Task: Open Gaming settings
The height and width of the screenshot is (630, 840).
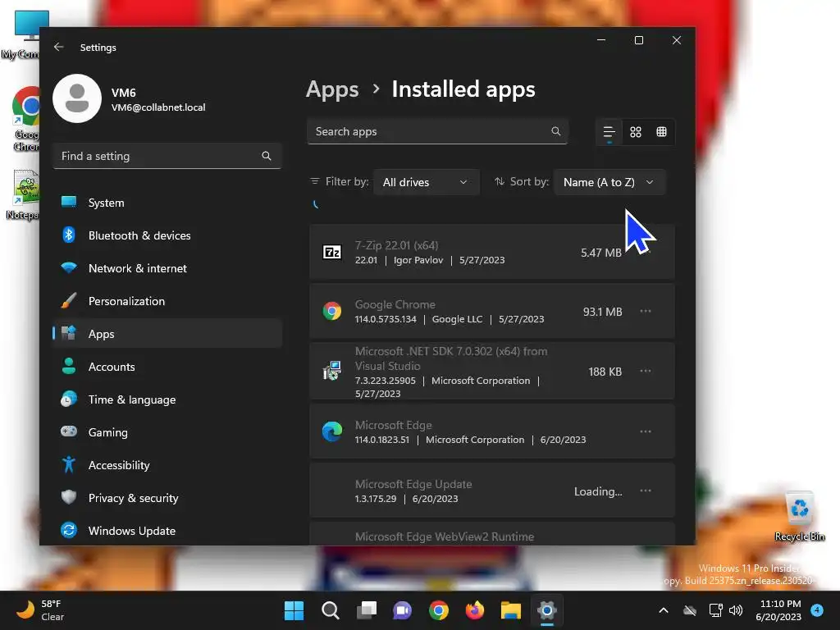Action: [167, 431]
